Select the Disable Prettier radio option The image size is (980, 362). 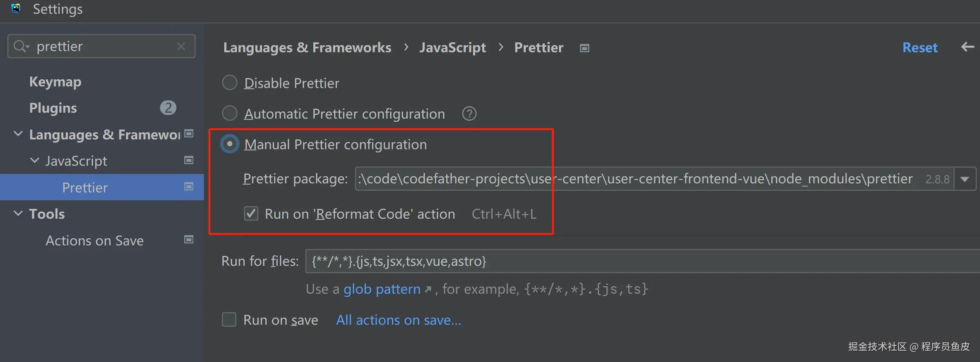click(230, 83)
